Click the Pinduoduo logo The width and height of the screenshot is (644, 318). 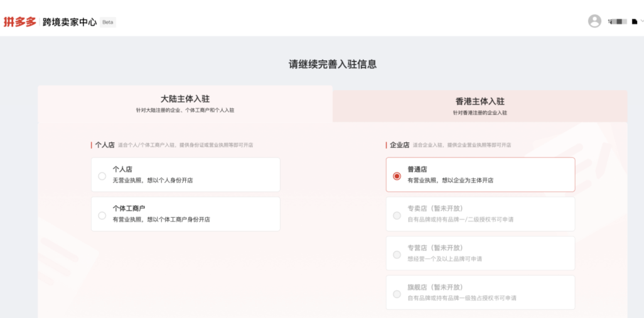pos(19,22)
